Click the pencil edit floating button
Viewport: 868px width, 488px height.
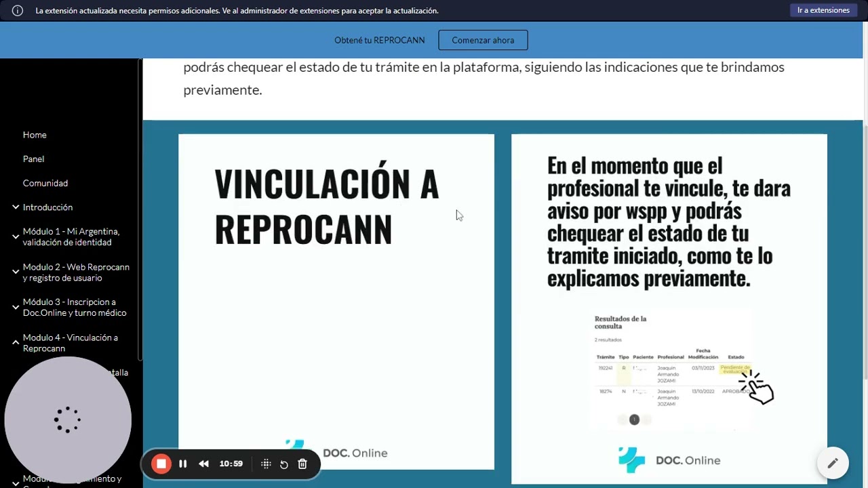[833, 463]
